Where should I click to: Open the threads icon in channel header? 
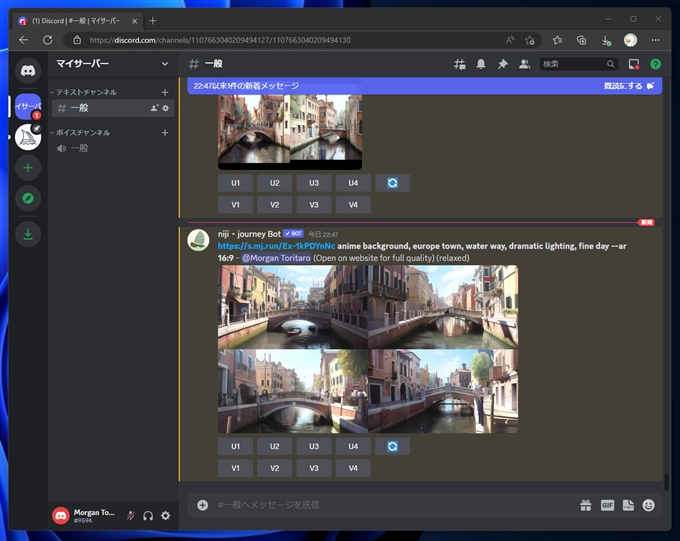(460, 64)
